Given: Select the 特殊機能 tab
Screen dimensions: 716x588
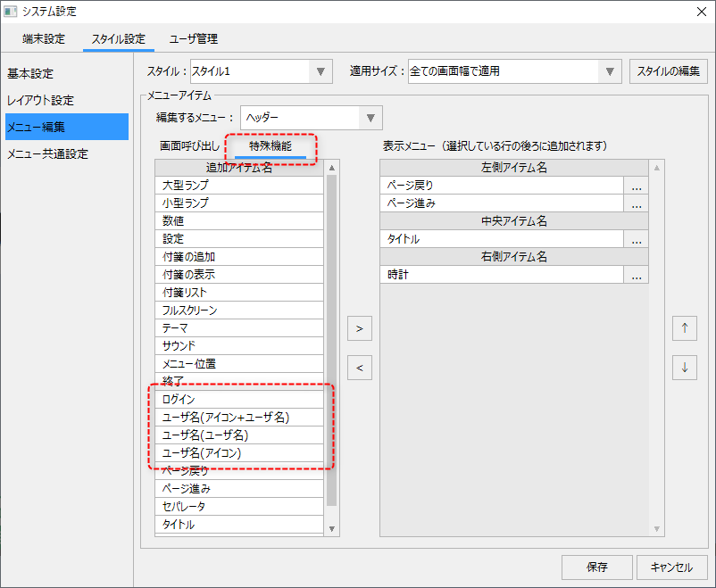Looking at the screenshot, I should click(x=271, y=145).
